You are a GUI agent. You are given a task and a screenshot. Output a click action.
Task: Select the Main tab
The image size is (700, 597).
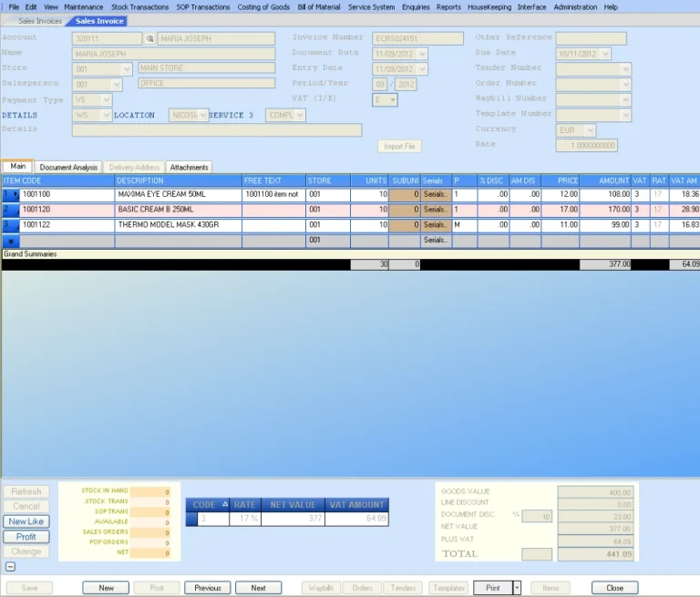click(18, 166)
